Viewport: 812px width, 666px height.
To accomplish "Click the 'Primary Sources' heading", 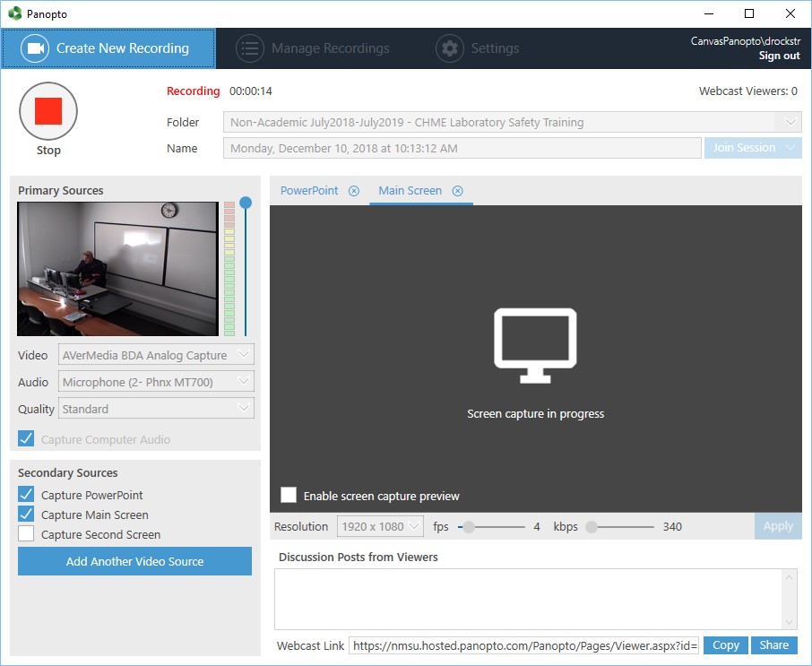I will (61, 191).
